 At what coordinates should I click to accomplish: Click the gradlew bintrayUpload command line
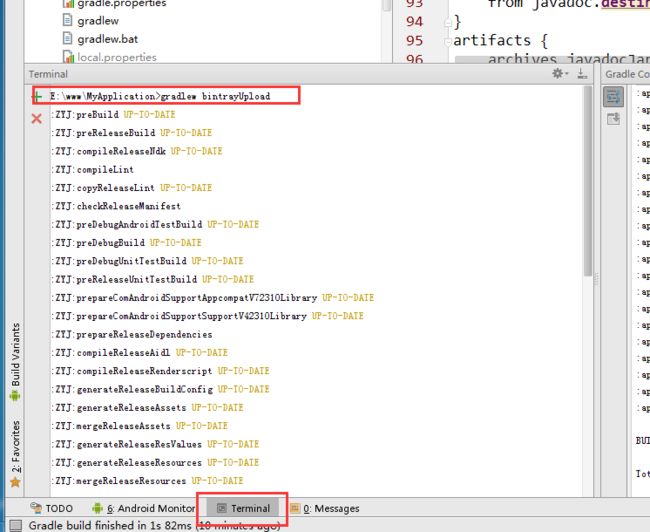coord(160,96)
